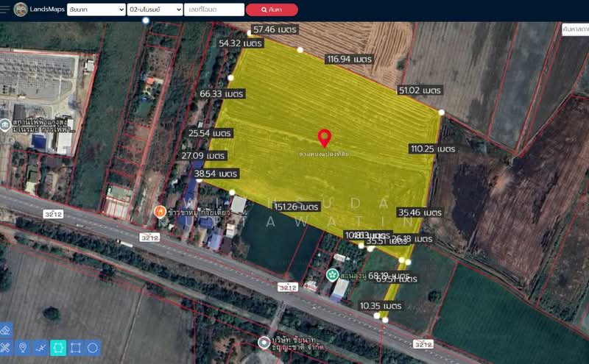Open the district dropdown showing 02-มโนรมย์

click(155, 10)
